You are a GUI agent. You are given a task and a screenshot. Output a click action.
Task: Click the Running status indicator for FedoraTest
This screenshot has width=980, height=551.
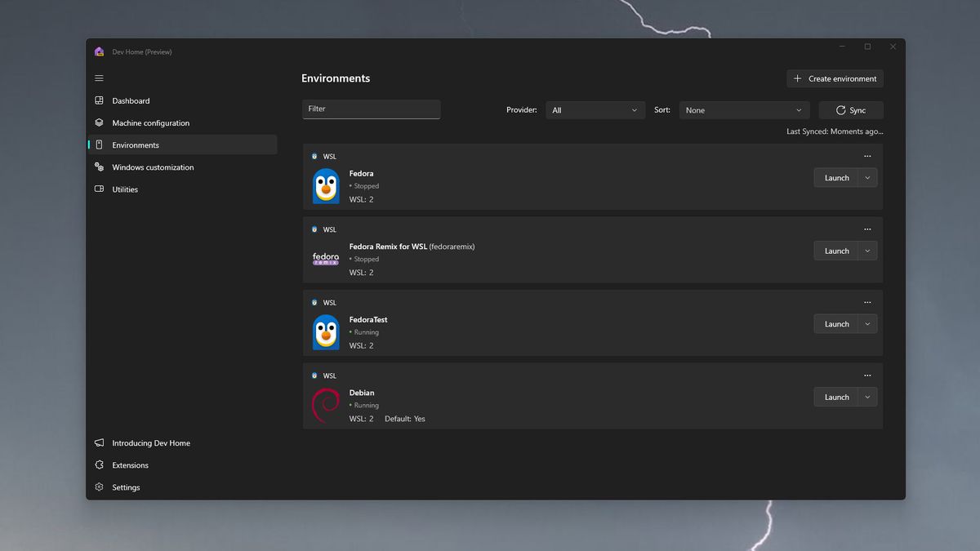coord(363,331)
